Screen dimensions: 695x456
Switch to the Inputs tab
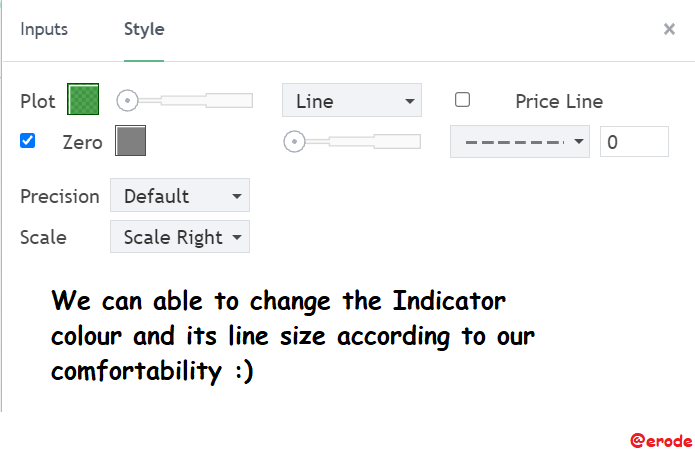[x=44, y=29]
